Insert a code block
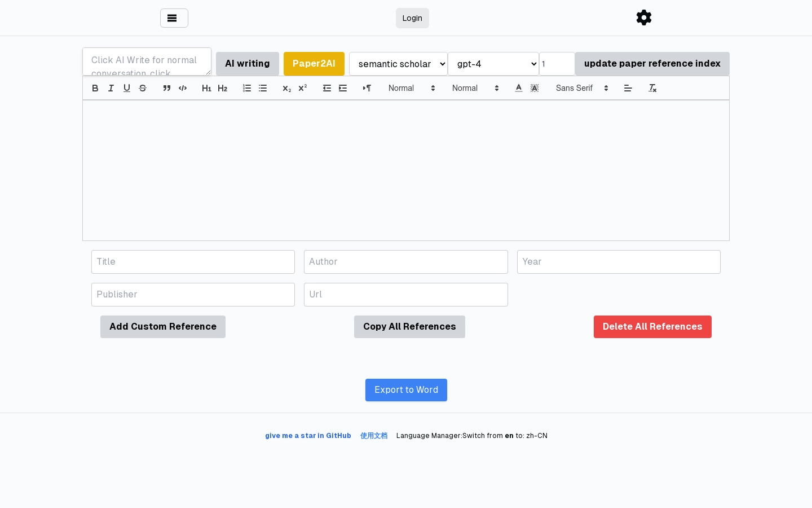 [183, 88]
